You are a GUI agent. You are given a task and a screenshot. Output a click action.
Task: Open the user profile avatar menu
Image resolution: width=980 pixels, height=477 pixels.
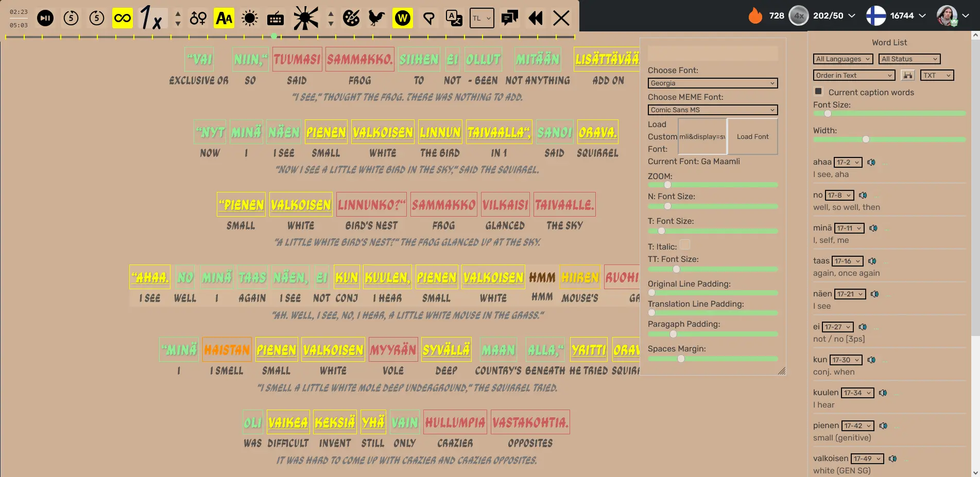[x=947, y=15]
